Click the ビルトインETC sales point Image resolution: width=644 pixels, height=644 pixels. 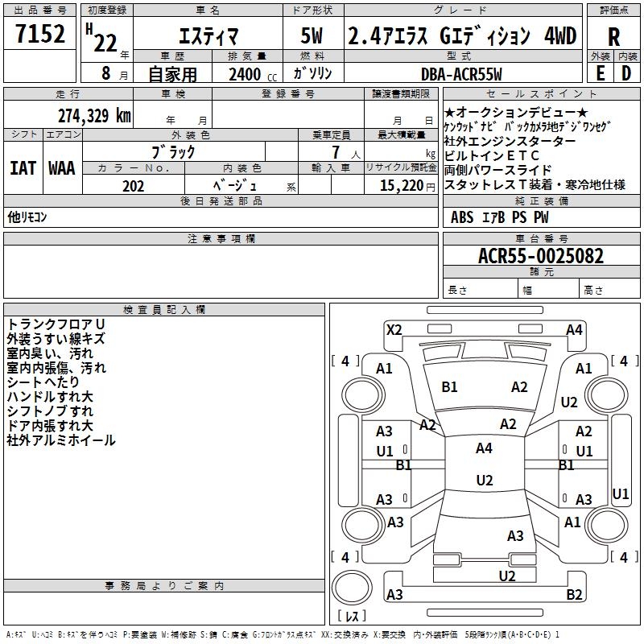[x=492, y=155]
